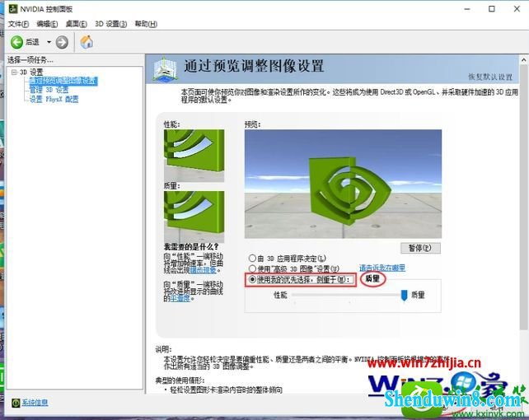Viewport: 529px width, 420px height.
Task: Click the 说明: description heading
Action: click(x=163, y=349)
